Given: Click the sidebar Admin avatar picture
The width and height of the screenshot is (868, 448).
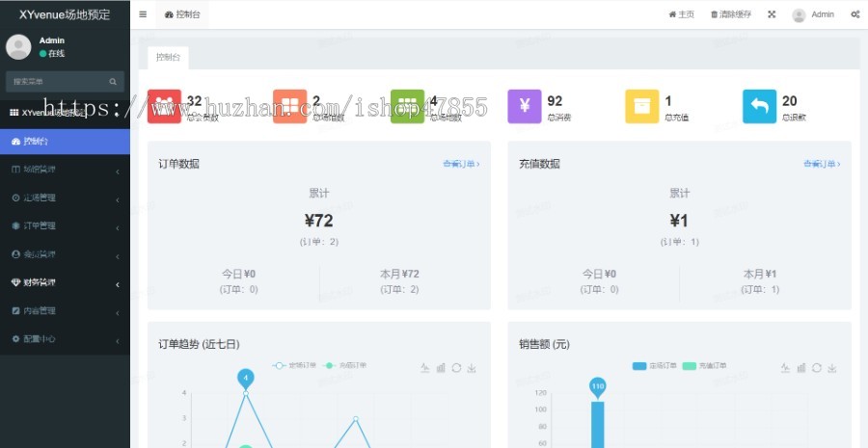Looking at the screenshot, I should click(x=18, y=47).
